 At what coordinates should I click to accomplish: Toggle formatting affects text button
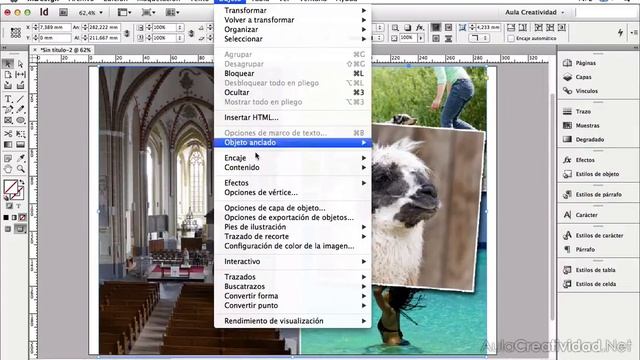point(18,206)
